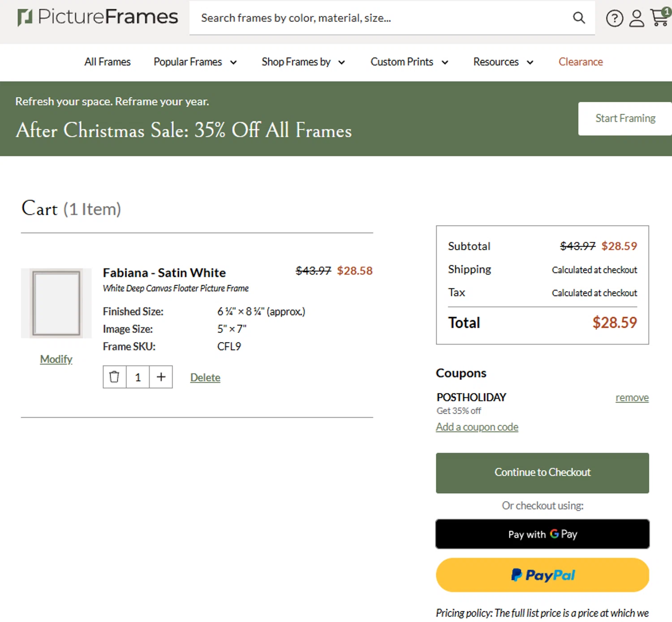The image size is (672, 622).
Task: Click the Fabiana frame thumbnail
Action: coord(56,303)
